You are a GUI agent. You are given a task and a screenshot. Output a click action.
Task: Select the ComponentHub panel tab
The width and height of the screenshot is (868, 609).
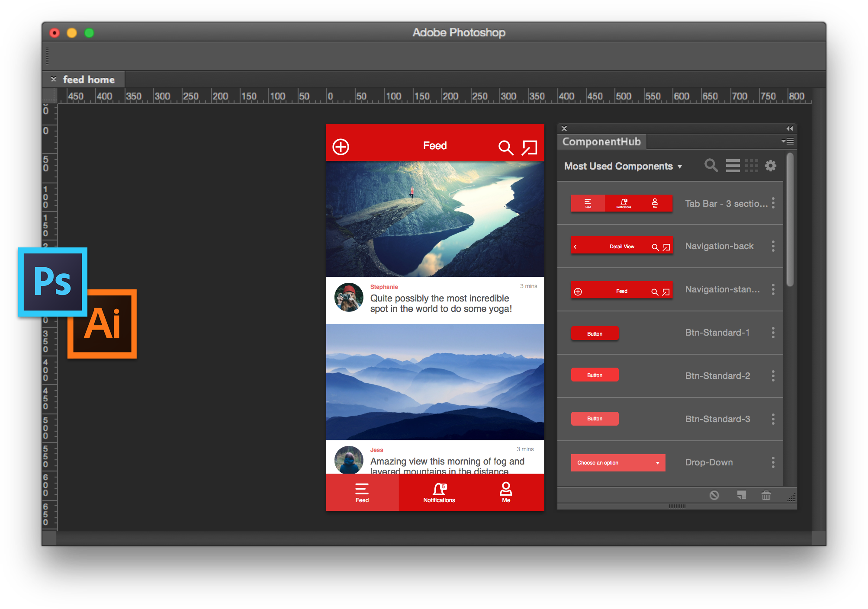(601, 142)
